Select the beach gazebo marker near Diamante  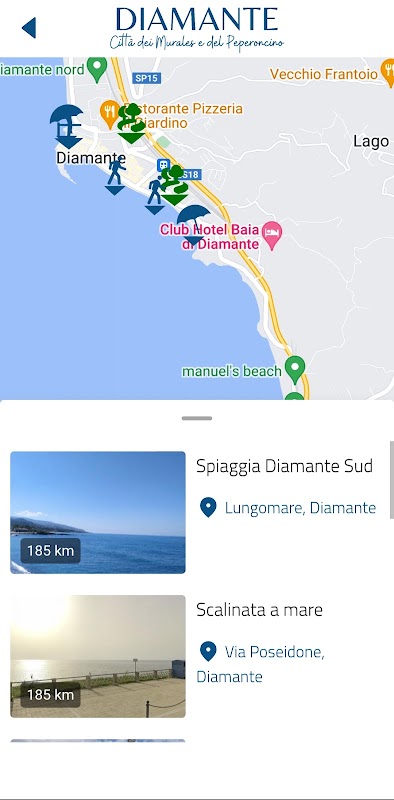pos(67,127)
